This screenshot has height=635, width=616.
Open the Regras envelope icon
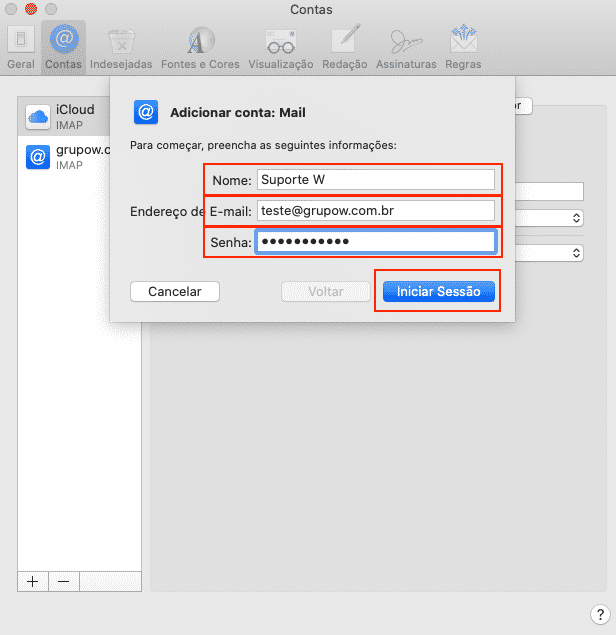(463, 39)
